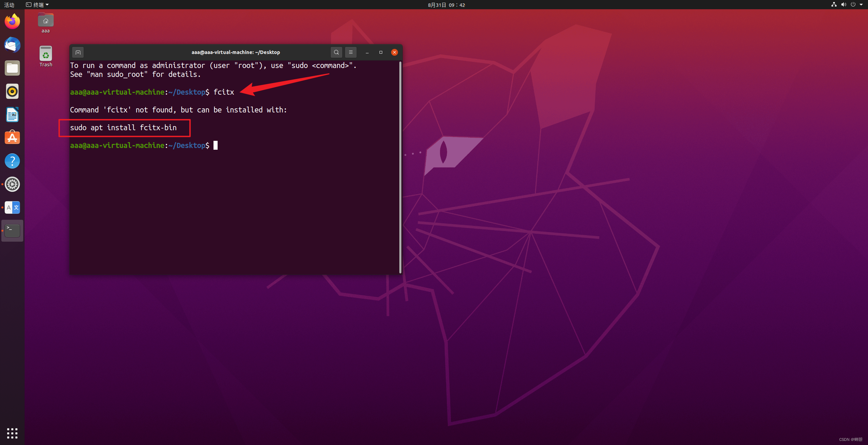Open the Files manager in dock

click(x=12, y=68)
